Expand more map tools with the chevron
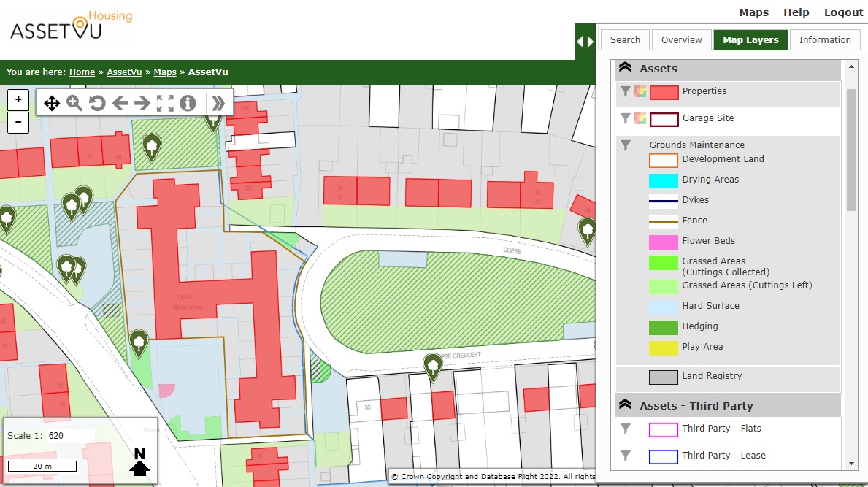 coord(217,103)
